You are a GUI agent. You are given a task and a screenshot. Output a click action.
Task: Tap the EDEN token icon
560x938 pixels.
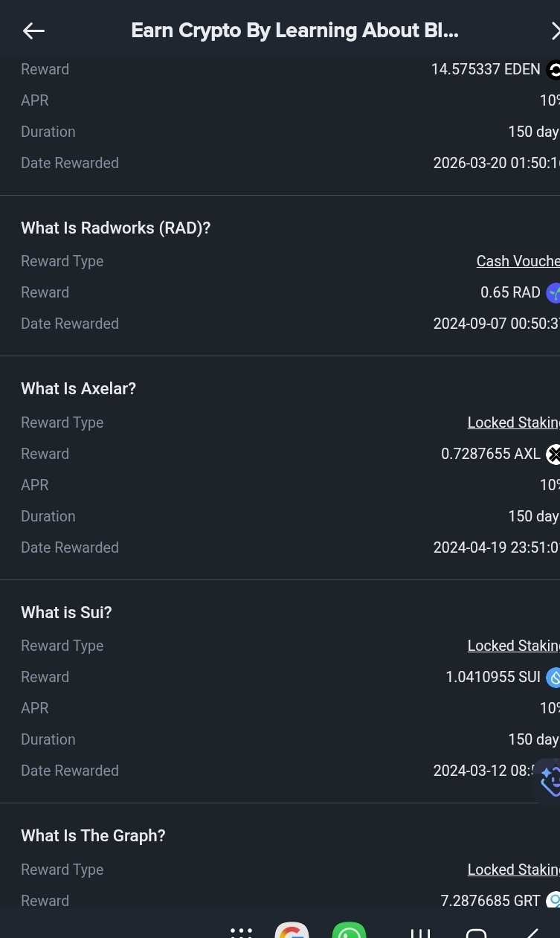[553, 70]
